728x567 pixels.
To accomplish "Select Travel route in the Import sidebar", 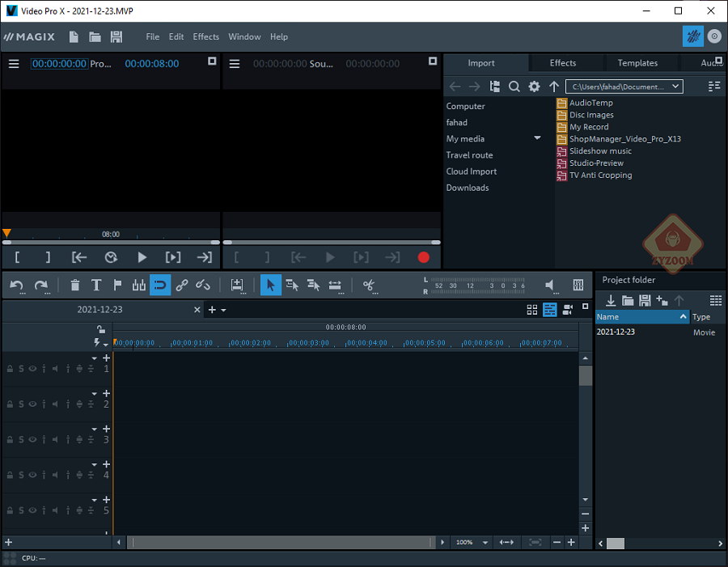I will 469,155.
